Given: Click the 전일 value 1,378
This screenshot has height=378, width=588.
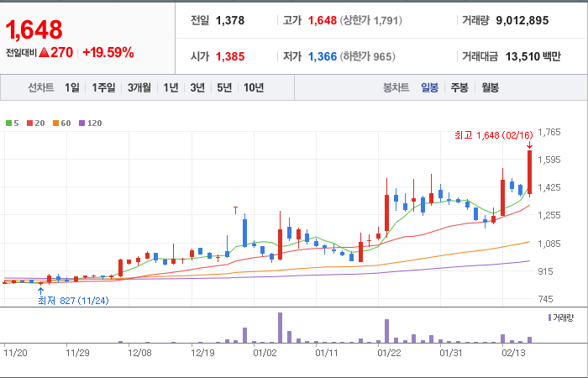Looking at the screenshot, I should tap(230, 20).
